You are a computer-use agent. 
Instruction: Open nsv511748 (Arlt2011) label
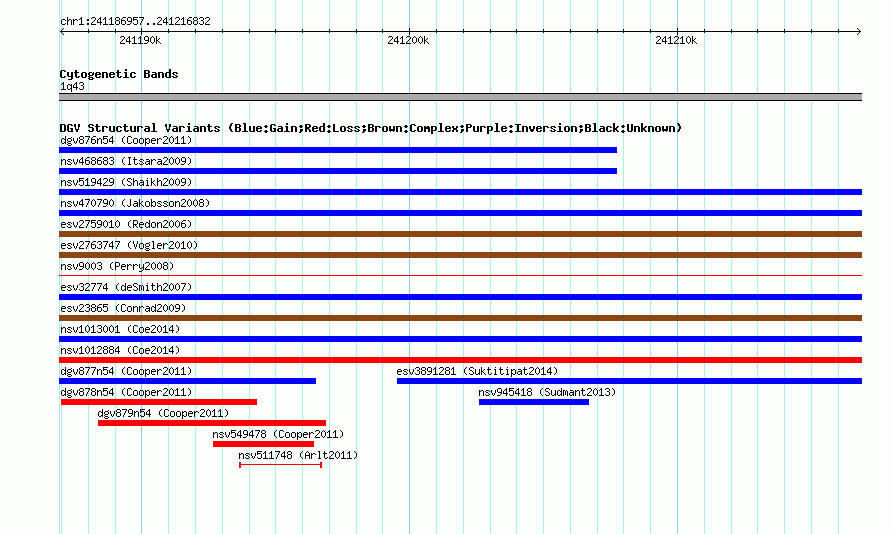point(298,455)
